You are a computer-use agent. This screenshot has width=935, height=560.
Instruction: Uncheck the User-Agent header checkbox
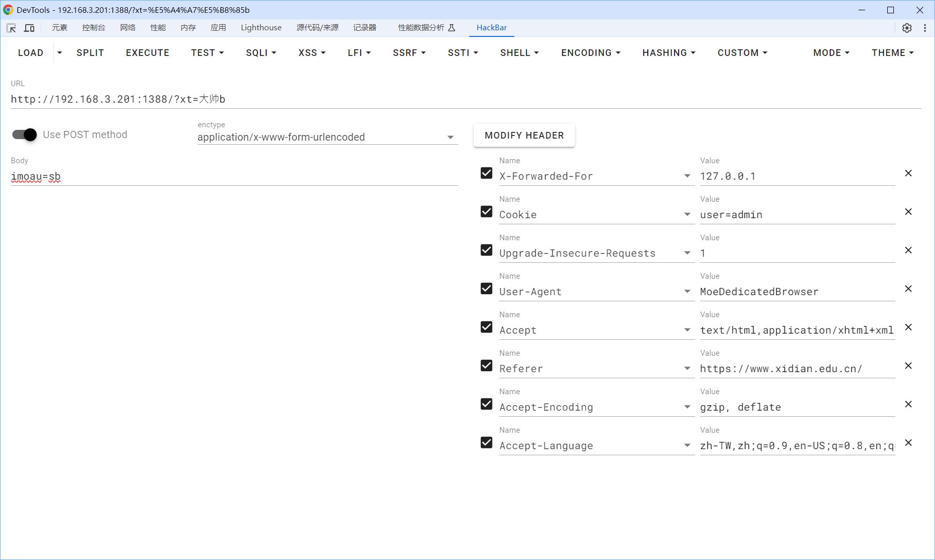click(x=487, y=288)
